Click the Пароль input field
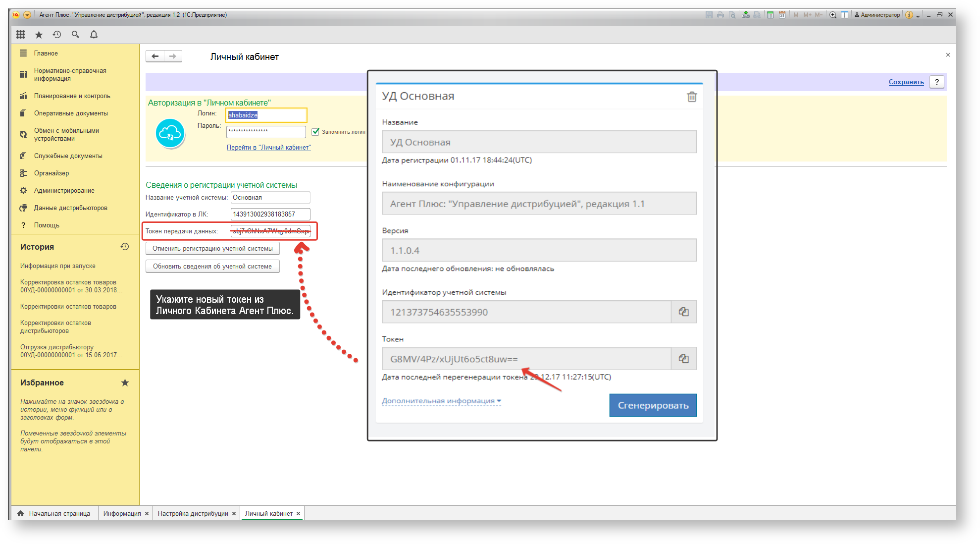Image resolution: width=980 pixels, height=544 pixels. pyautogui.click(x=266, y=131)
